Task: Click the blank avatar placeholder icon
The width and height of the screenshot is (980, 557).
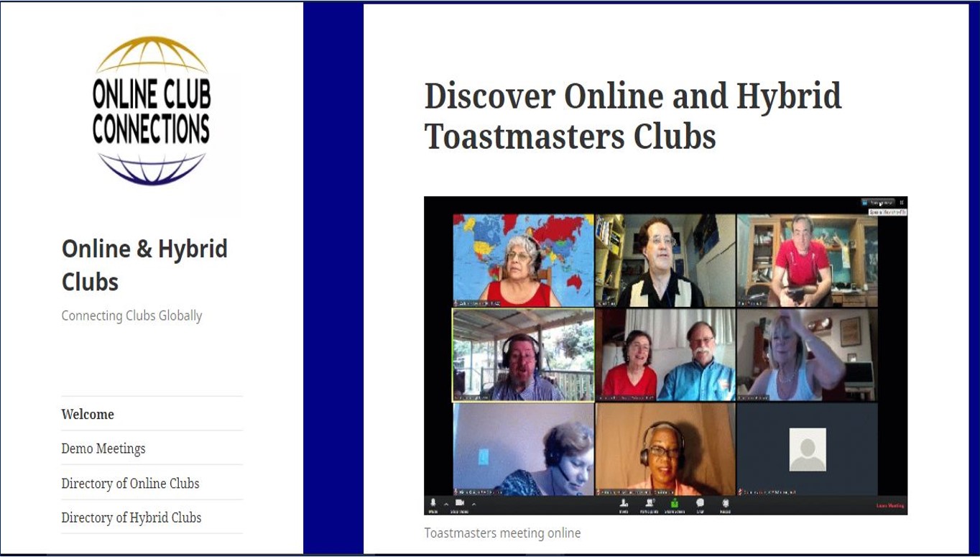Action: [807, 449]
